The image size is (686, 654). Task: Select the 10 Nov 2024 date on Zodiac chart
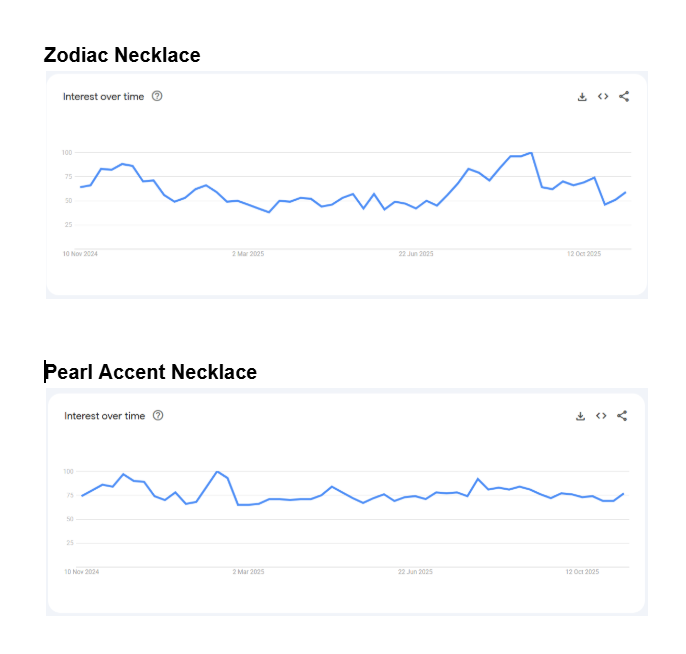80,254
